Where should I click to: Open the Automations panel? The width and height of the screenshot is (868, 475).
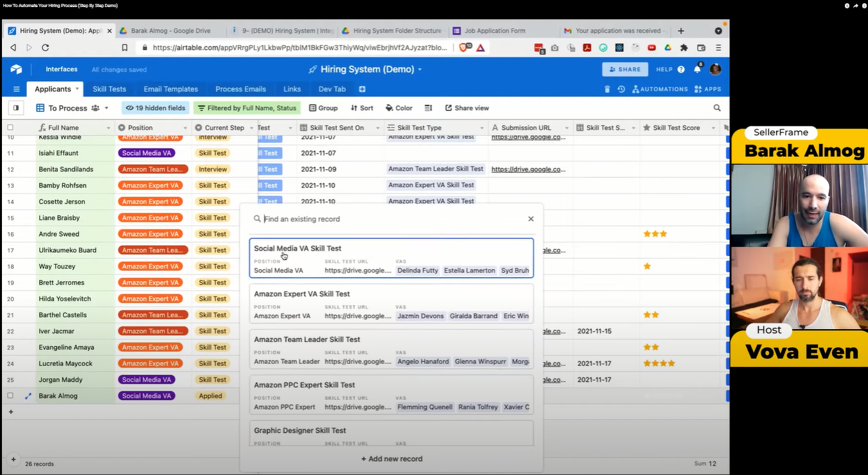660,89
